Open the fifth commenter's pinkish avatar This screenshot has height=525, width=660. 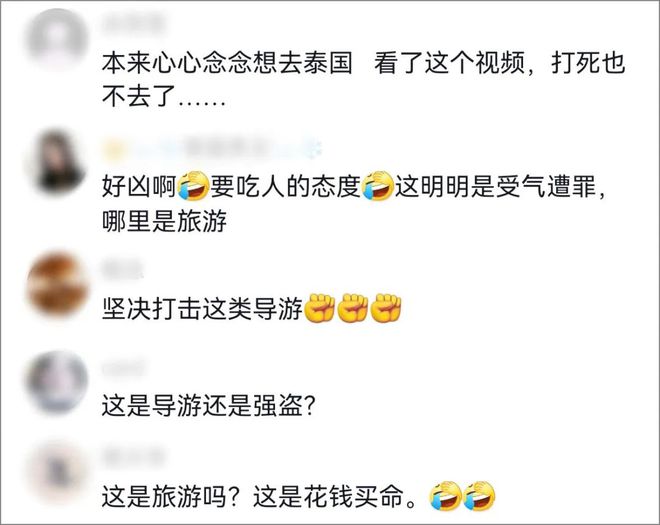[58, 472]
